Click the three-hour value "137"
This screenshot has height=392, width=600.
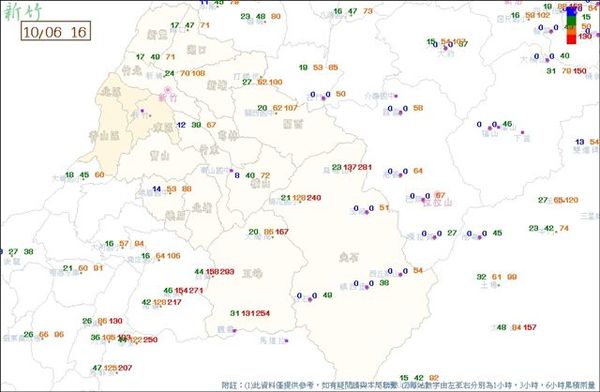pyautogui.click(x=350, y=167)
